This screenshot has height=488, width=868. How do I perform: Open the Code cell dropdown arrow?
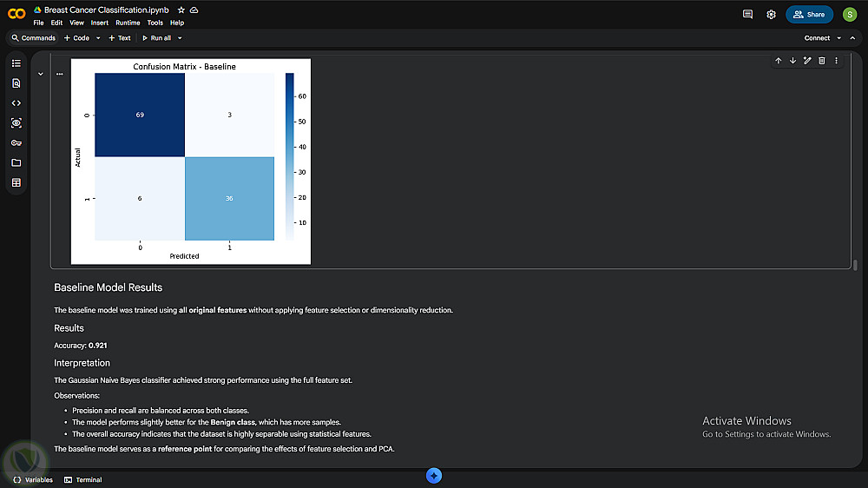pyautogui.click(x=98, y=38)
